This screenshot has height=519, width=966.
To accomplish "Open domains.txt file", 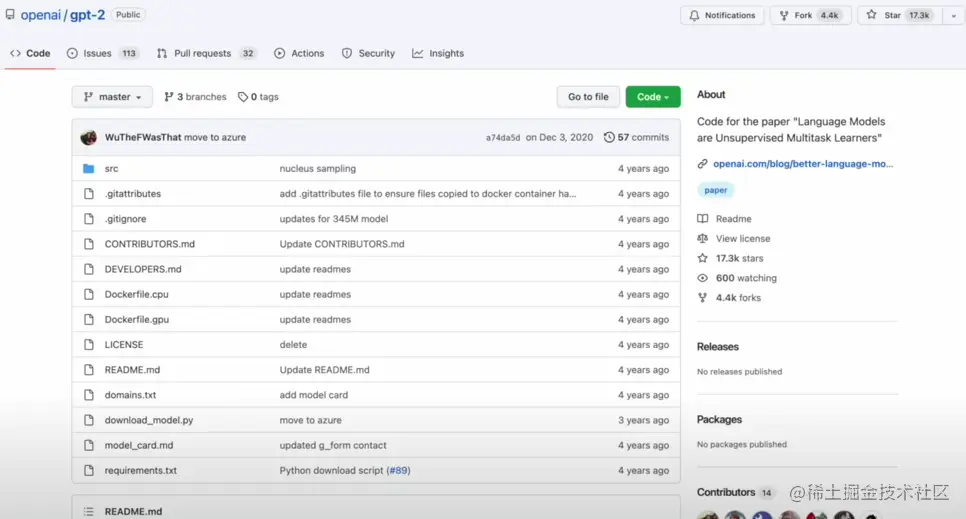I will [130, 395].
